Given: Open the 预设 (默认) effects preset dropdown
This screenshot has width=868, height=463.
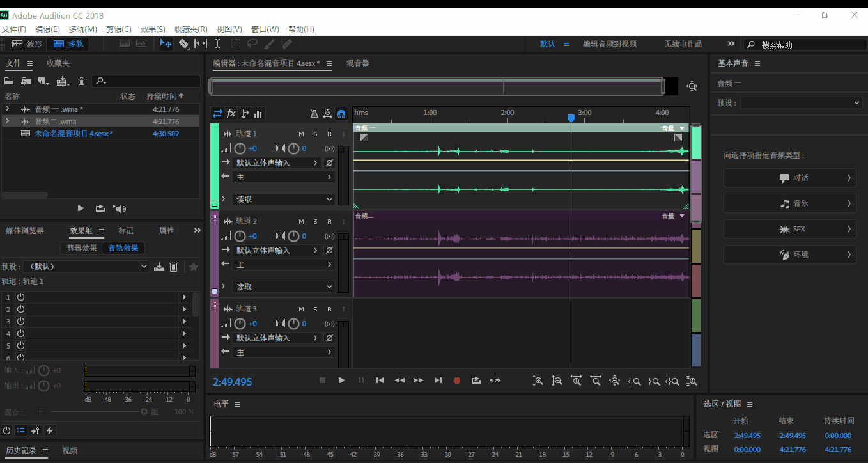Looking at the screenshot, I should [x=87, y=267].
